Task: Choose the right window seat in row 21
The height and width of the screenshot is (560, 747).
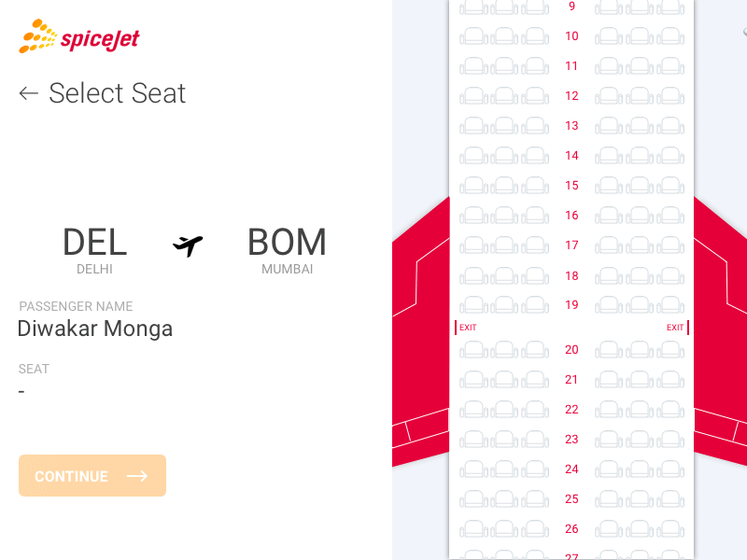Action: [x=670, y=380]
